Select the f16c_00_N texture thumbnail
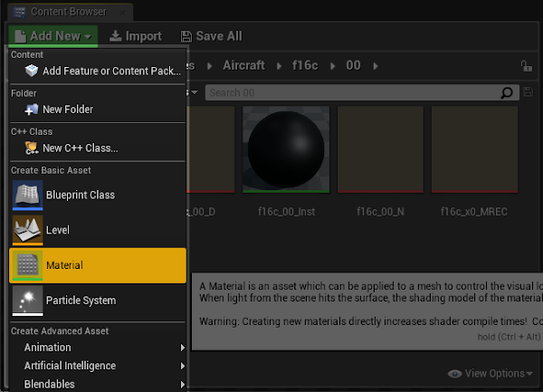This screenshot has width=543, height=392. pyautogui.click(x=380, y=149)
